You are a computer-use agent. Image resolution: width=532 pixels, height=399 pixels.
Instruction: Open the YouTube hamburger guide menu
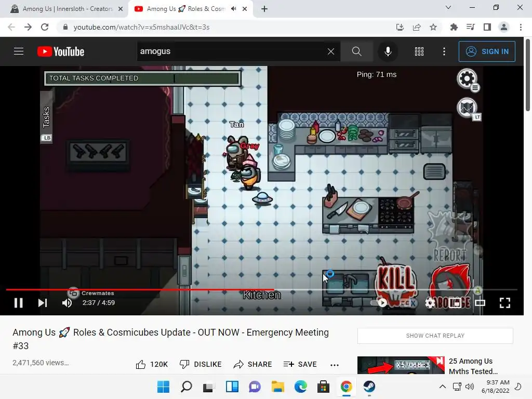[x=19, y=51]
